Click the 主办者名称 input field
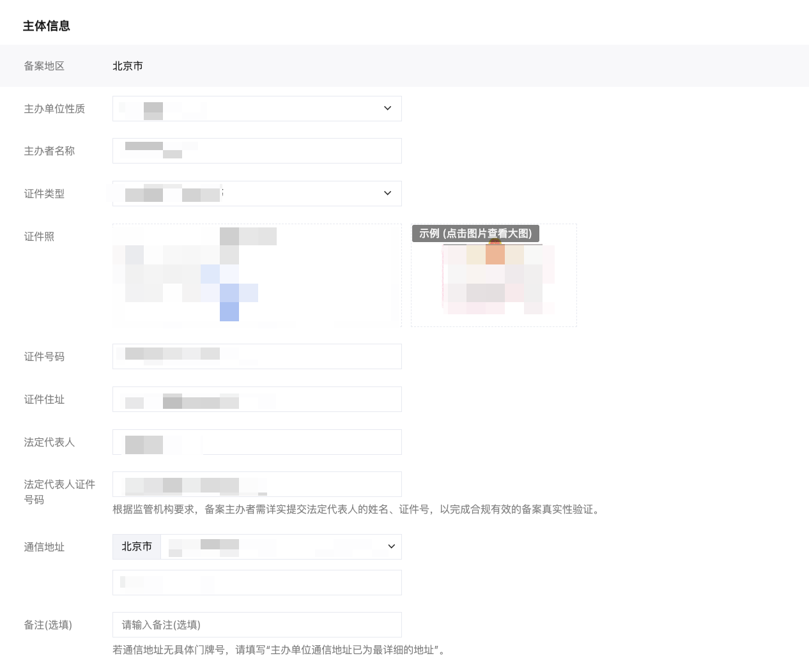809x672 pixels. [257, 151]
